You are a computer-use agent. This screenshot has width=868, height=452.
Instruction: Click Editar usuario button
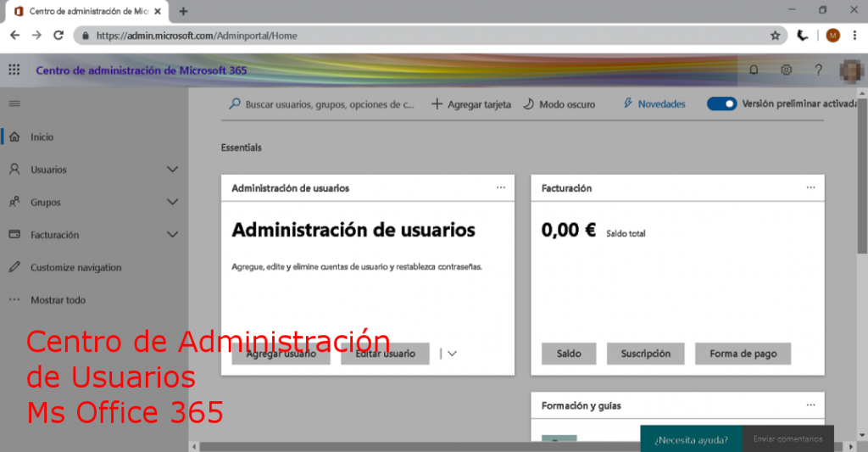point(386,354)
